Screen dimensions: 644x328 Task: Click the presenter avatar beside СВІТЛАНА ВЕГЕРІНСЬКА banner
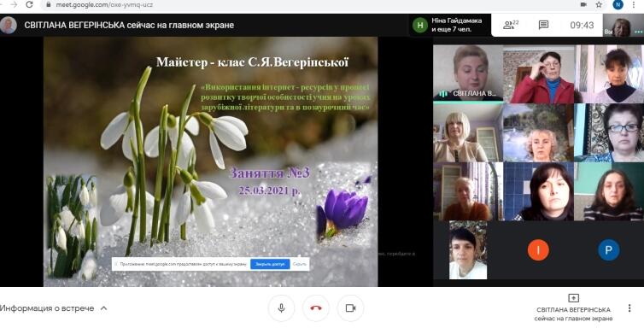[9, 25]
